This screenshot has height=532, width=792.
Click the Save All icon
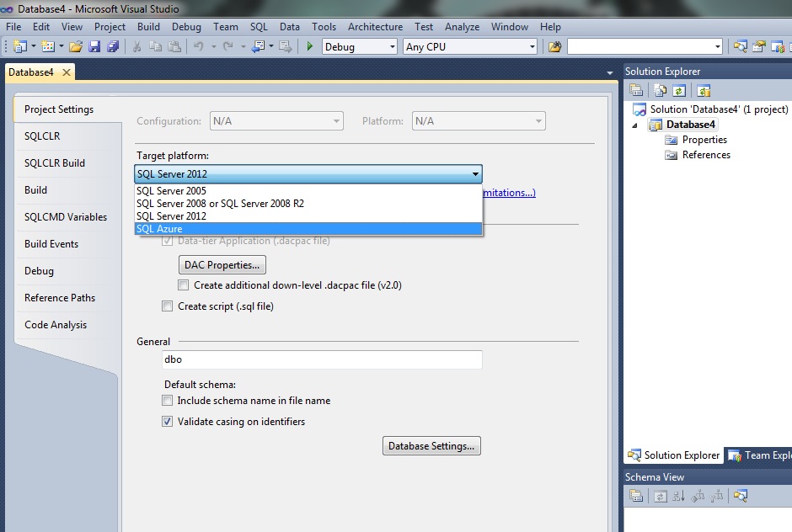(x=113, y=47)
